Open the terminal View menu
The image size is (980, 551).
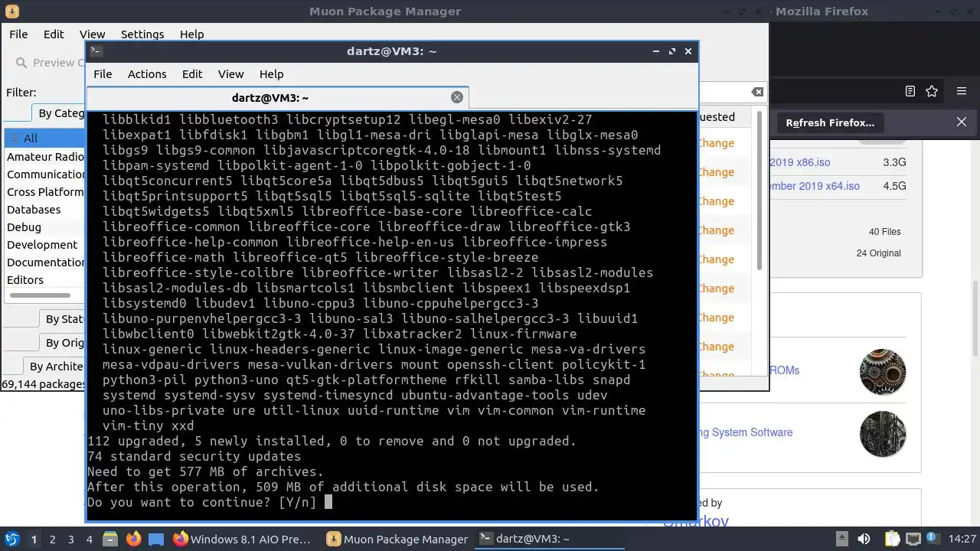(230, 74)
